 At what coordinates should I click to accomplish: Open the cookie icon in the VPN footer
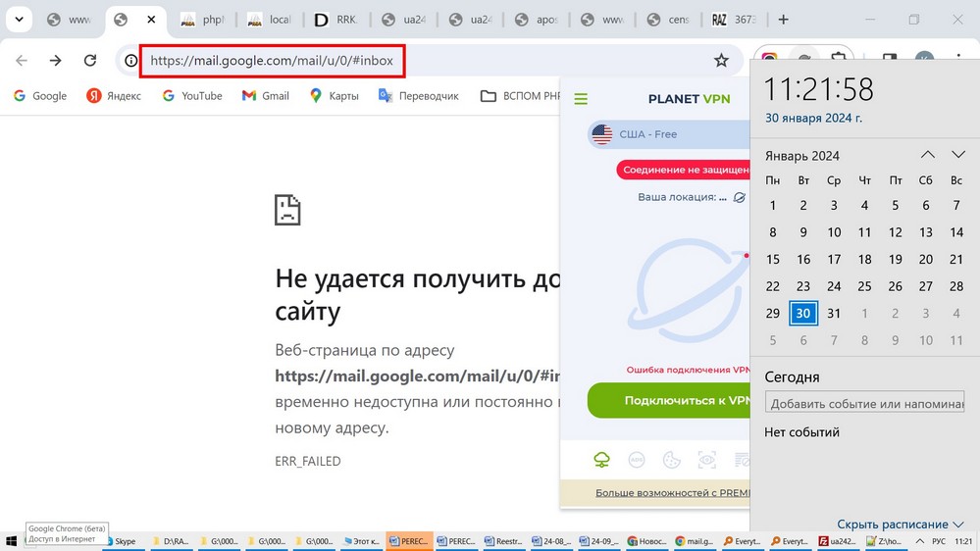[x=671, y=461]
